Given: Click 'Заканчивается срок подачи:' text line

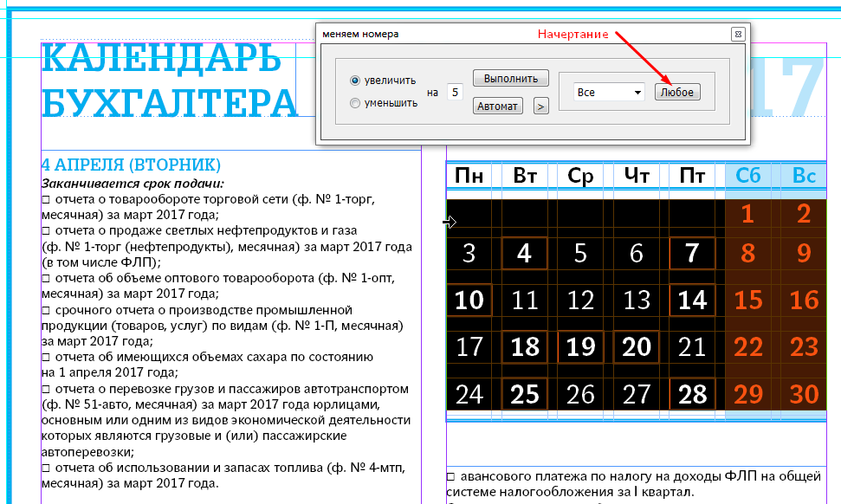Looking at the screenshot, I should (x=133, y=184).
